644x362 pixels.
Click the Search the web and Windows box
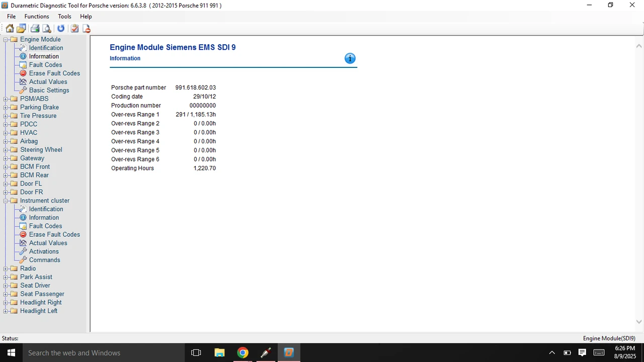pyautogui.click(x=104, y=352)
